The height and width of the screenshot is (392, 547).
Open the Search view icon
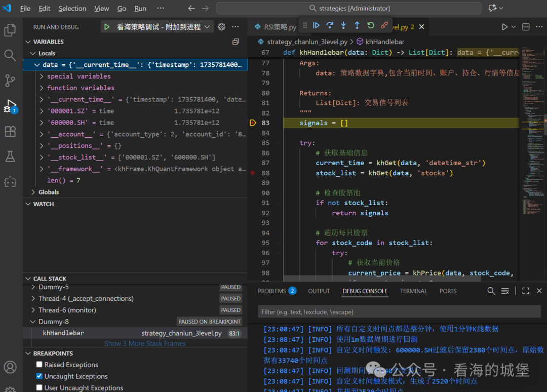point(10,55)
